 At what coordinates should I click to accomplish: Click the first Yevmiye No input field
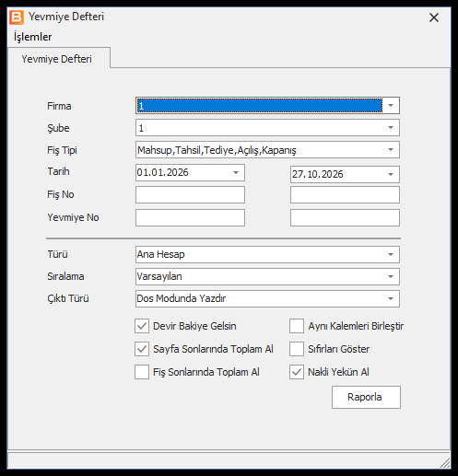point(190,217)
